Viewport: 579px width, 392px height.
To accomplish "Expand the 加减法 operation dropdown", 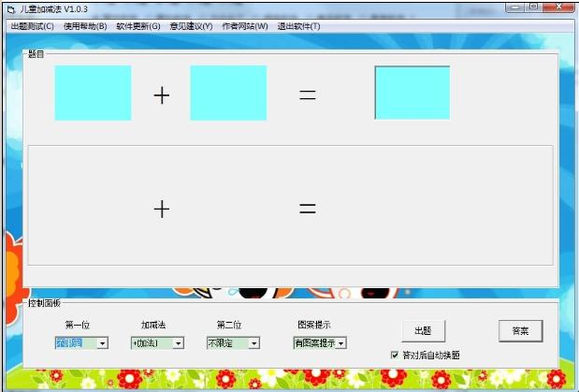I will tap(178, 343).
